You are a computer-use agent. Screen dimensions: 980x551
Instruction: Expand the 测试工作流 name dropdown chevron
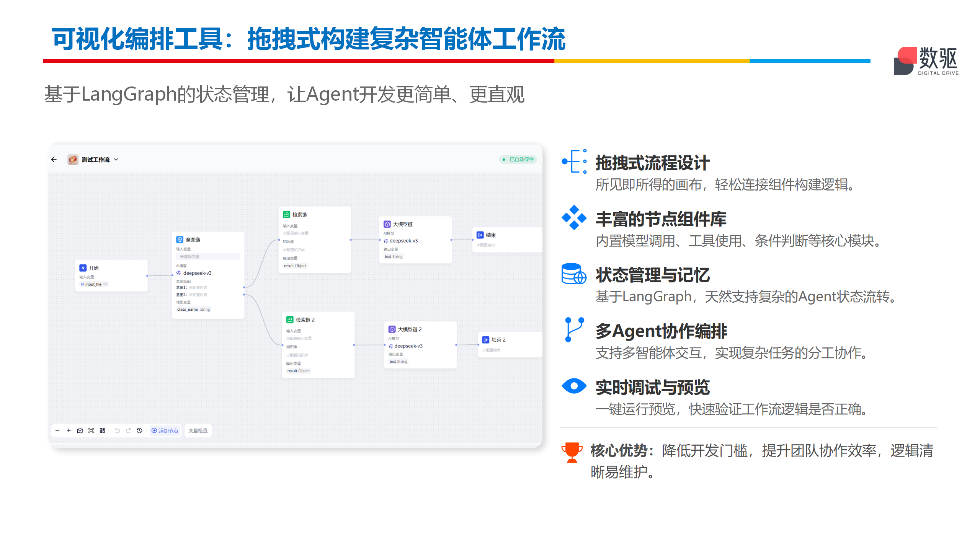(x=116, y=160)
